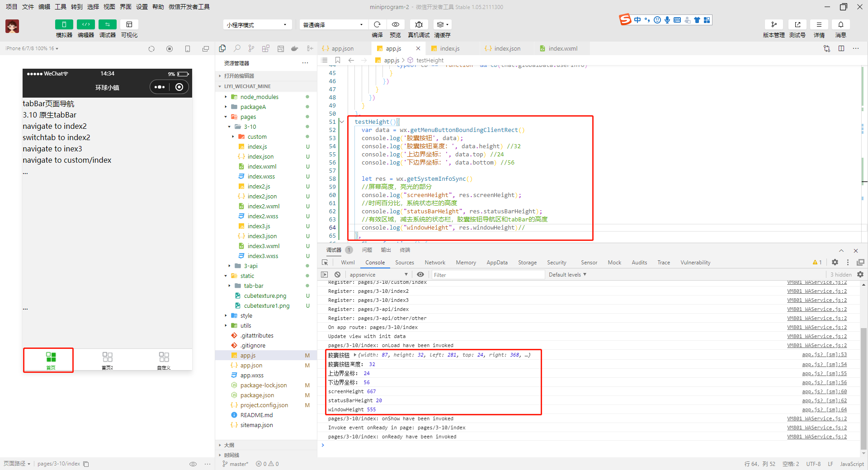This screenshot has height=470, width=868.
Task: Click the app.js?[sm]:53 source link
Action: coord(824,355)
